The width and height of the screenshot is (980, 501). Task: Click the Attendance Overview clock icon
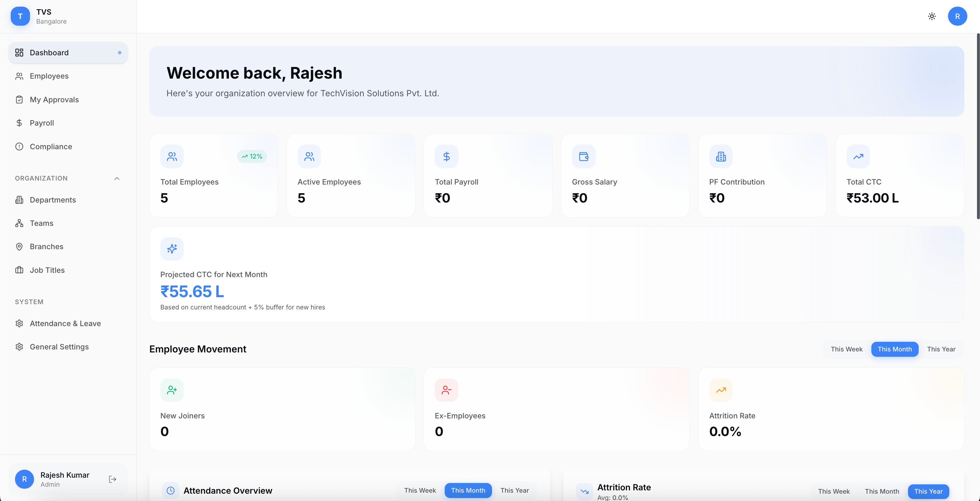pyautogui.click(x=171, y=490)
